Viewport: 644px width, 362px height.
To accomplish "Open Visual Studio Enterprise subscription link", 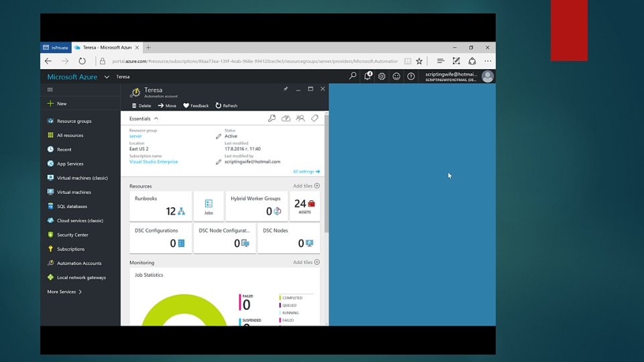I will (154, 162).
